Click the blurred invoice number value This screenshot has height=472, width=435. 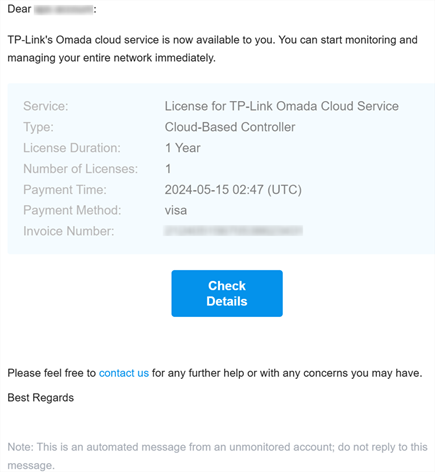[233, 231]
